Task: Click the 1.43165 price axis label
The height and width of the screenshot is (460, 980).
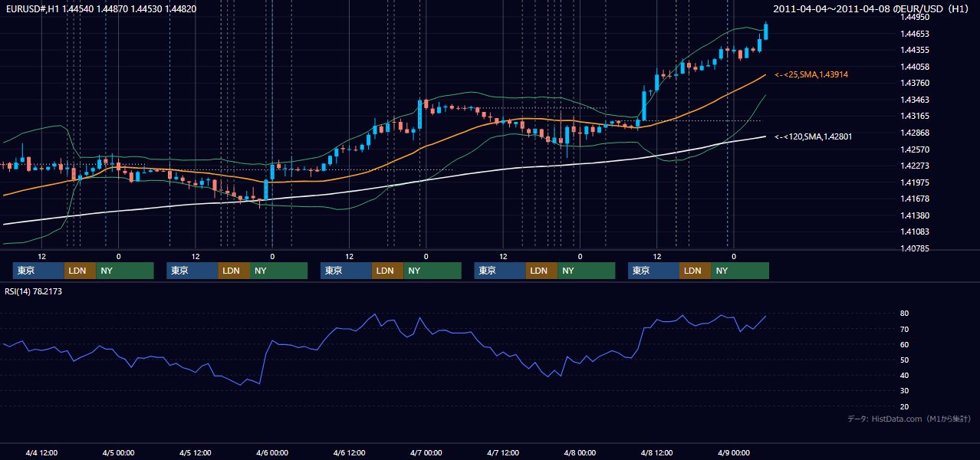Action: click(x=914, y=116)
